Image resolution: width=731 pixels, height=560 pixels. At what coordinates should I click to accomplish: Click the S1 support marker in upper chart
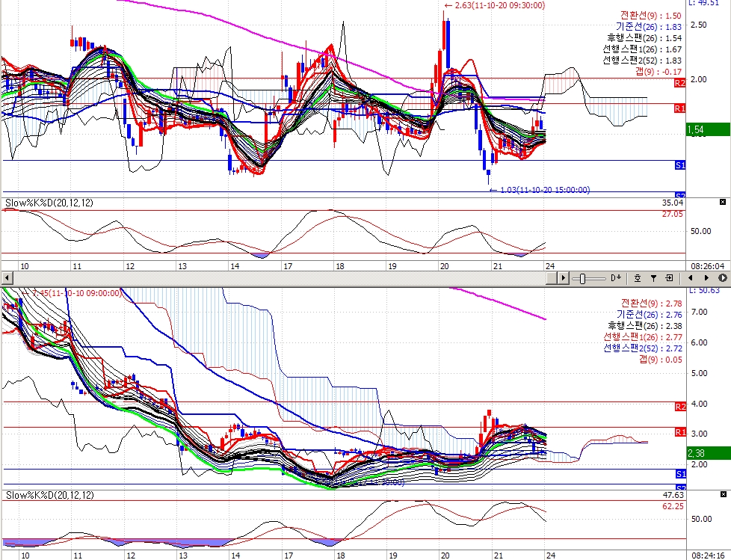pyautogui.click(x=679, y=165)
